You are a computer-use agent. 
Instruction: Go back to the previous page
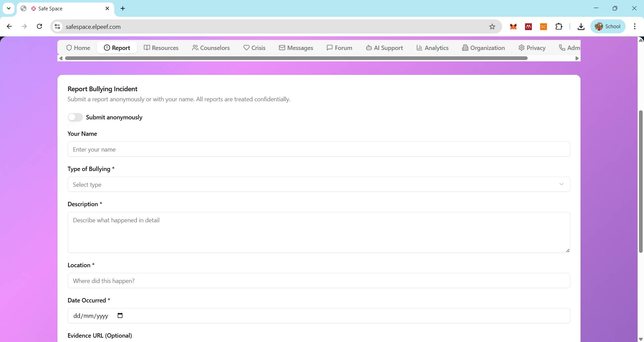tap(9, 26)
